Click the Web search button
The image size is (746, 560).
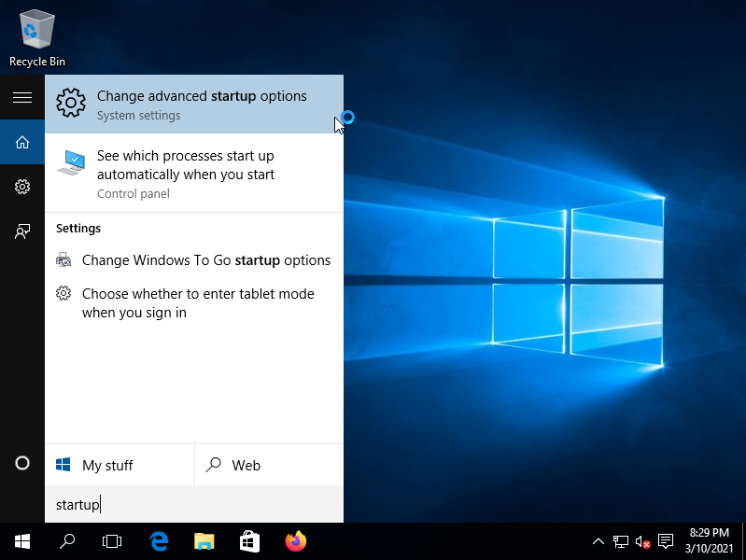pyautogui.click(x=269, y=465)
